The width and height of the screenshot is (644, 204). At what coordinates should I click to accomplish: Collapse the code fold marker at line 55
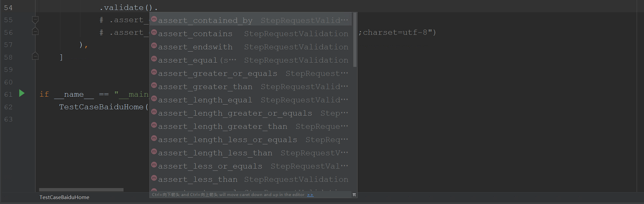tap(35, 19)
